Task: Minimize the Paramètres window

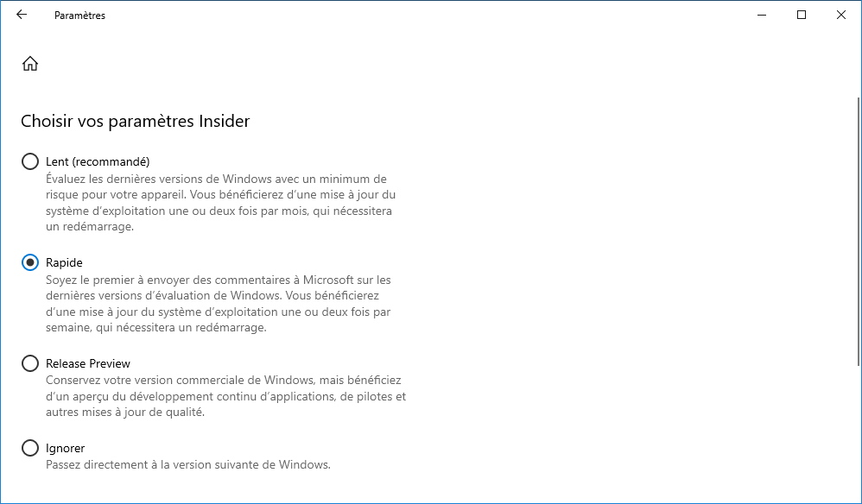Action: 762,15
